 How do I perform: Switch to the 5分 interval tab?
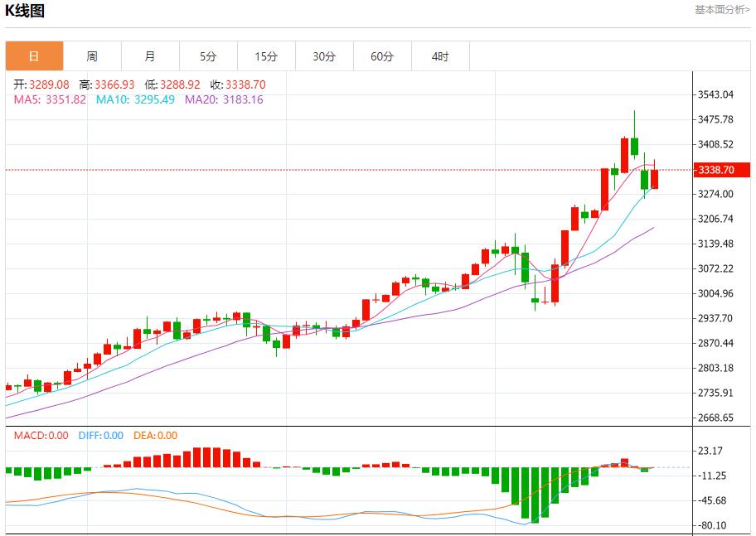pyautogui.click(x=208, y=56)
